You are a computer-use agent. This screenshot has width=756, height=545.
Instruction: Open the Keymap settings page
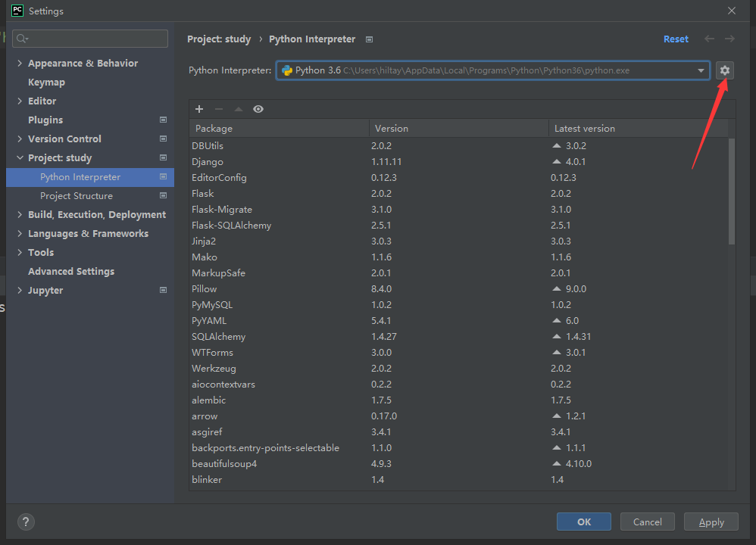[46, 82]
